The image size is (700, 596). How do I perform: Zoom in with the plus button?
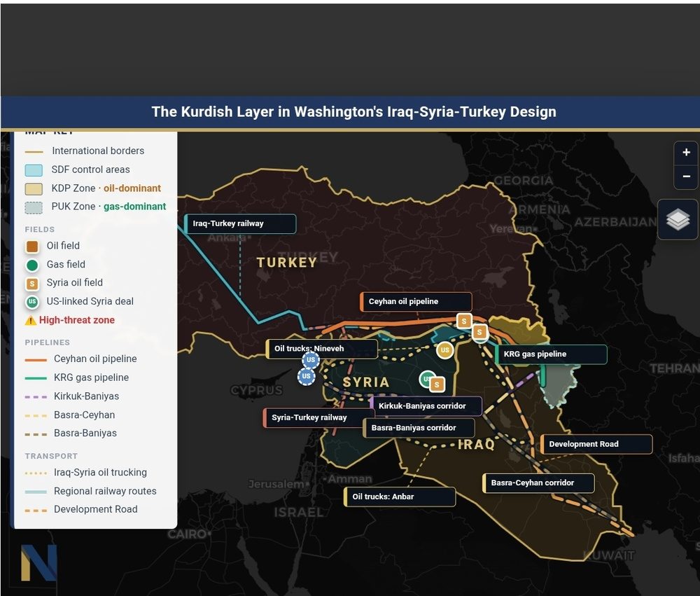pos(686,153)
